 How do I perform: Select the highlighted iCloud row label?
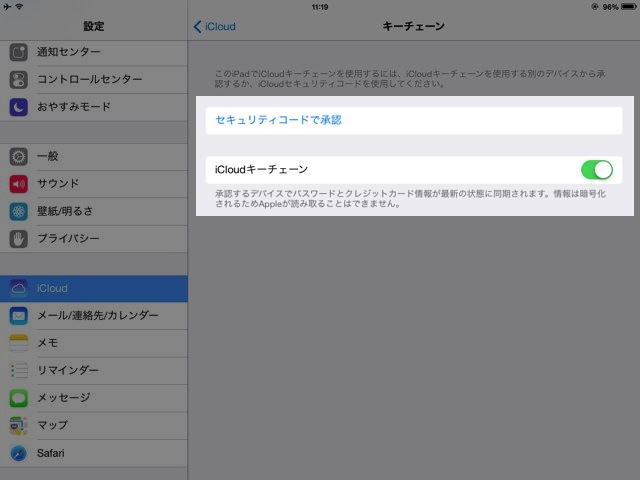click(x=52, y=288)
